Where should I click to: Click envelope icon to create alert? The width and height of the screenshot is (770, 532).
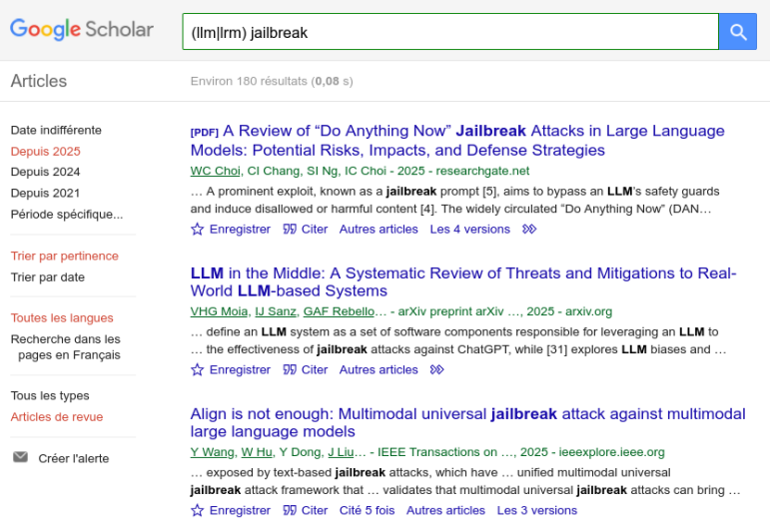click(20, 458)
